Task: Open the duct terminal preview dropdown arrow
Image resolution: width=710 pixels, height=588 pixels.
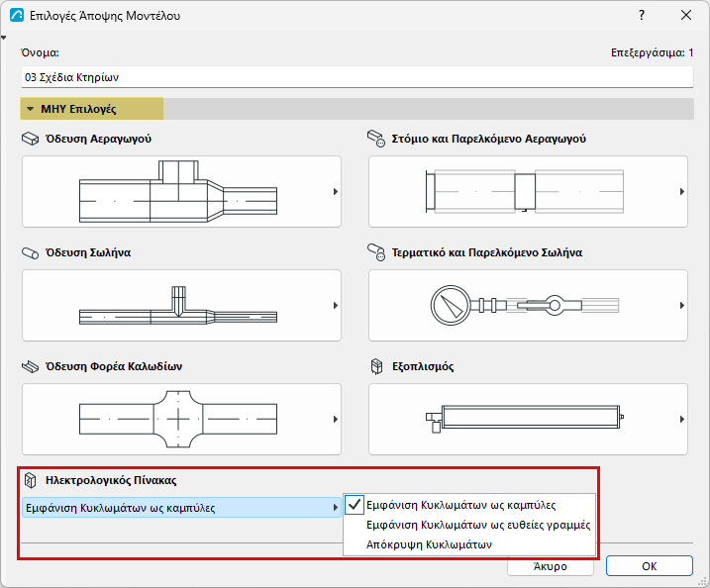Action: 682,191
